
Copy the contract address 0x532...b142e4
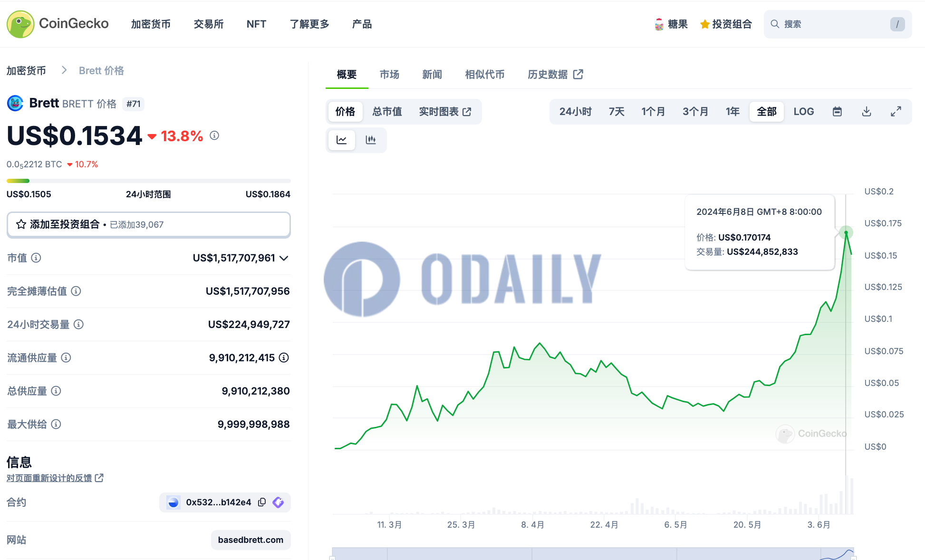(x=262, y=502)
